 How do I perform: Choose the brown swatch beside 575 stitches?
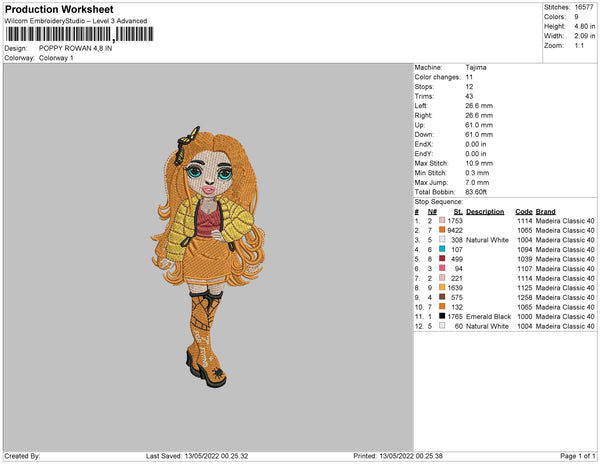tap(442, 297)
